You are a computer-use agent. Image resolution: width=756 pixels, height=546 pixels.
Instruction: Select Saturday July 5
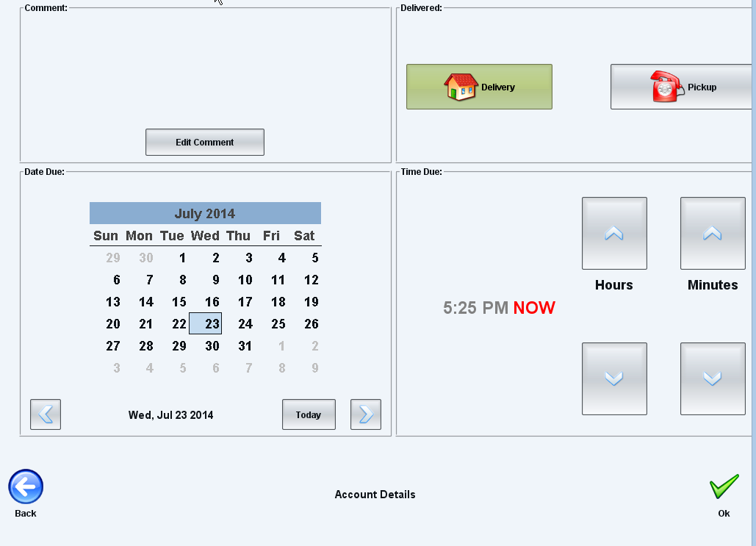315,257
